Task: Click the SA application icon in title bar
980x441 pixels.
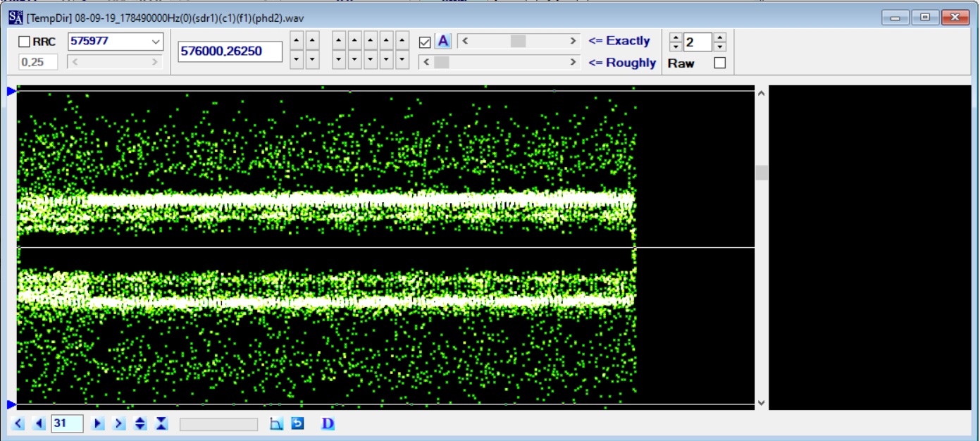Action: pyautogui.click(x=15, y=17)
